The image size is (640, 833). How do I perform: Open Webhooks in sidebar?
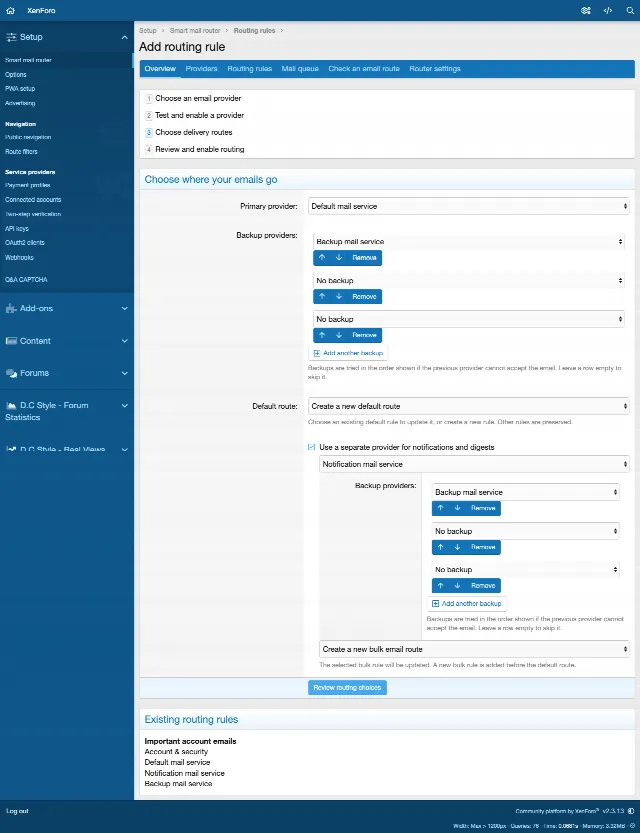(x=19, y=258)
